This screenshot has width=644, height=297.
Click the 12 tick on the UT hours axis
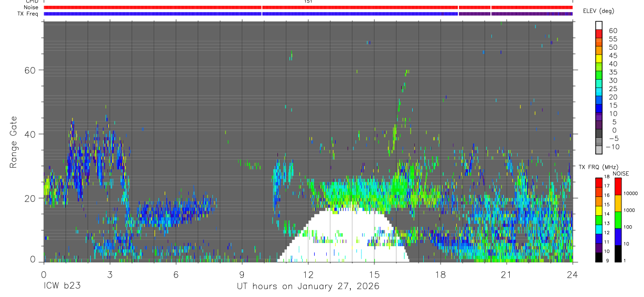tap(308, 274)
